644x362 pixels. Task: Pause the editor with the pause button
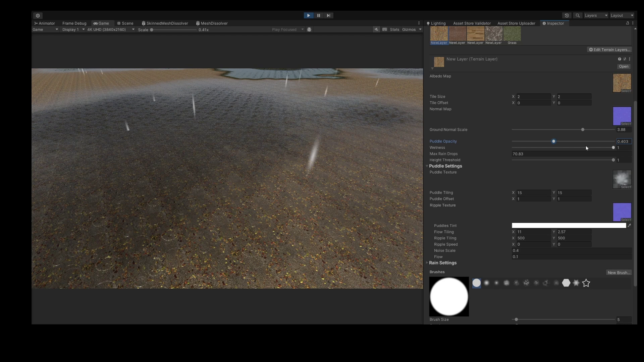(x=319, y=15)
